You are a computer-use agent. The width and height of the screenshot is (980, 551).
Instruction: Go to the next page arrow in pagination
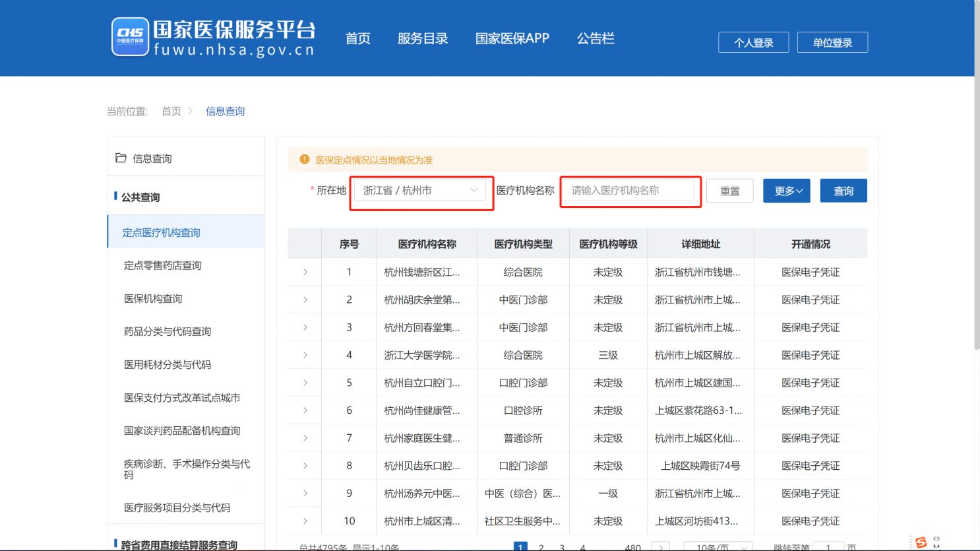(661, 547)
